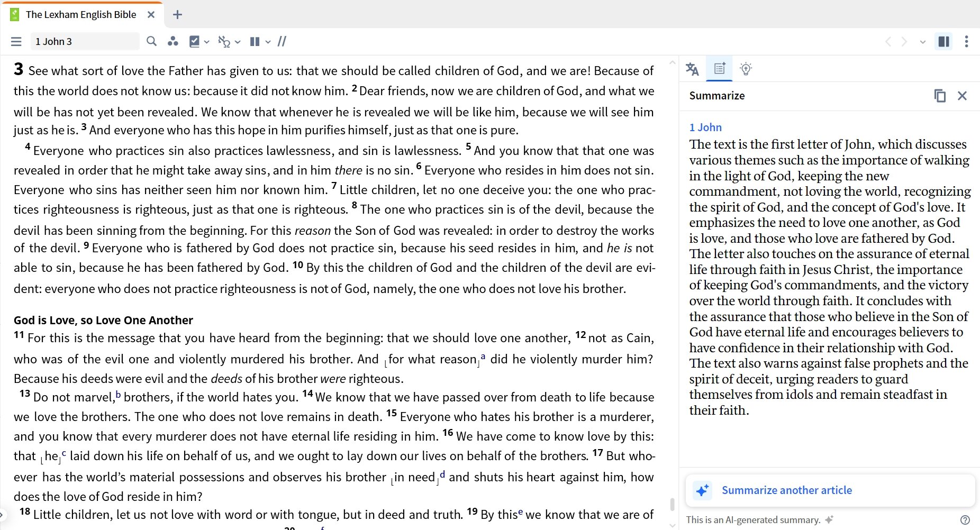This screenshot has height=530, width=980.
Task: Click verse number 18
Action: pos(25,511)
